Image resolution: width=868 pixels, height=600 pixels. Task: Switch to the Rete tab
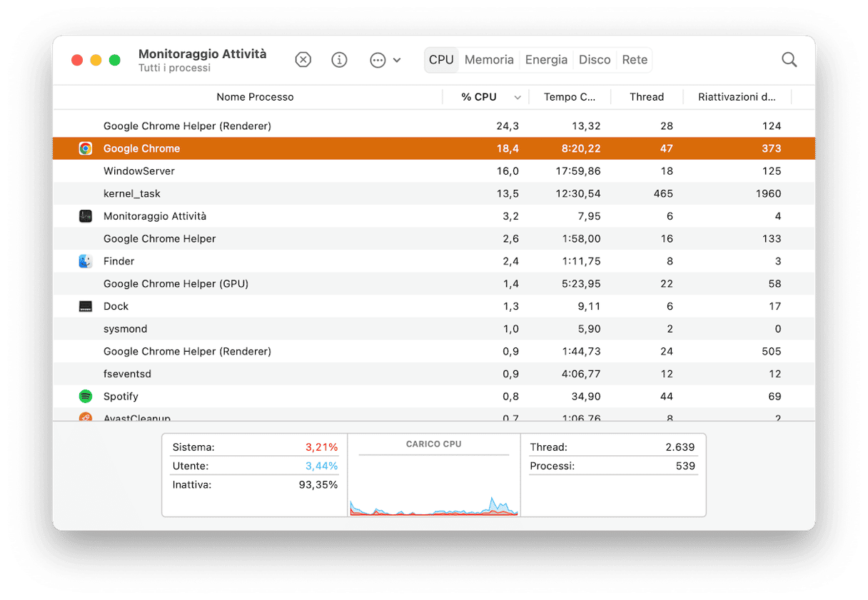[x=635, y=60]
